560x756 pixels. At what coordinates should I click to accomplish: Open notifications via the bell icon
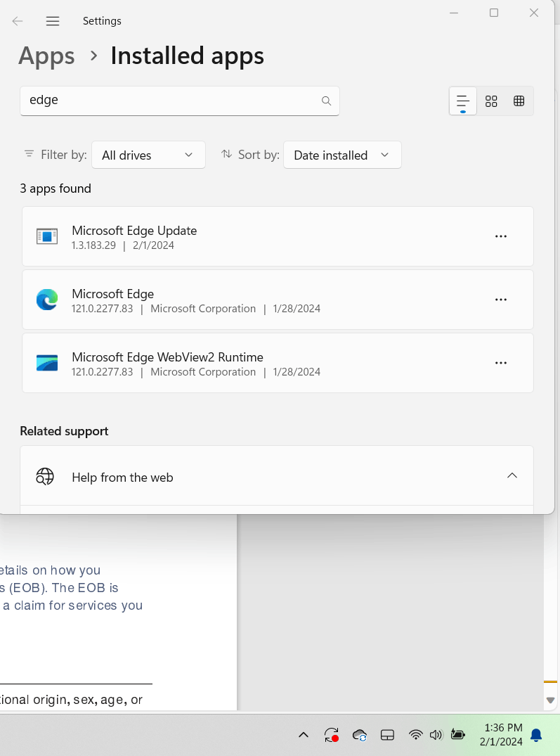[x=536, y=735]
